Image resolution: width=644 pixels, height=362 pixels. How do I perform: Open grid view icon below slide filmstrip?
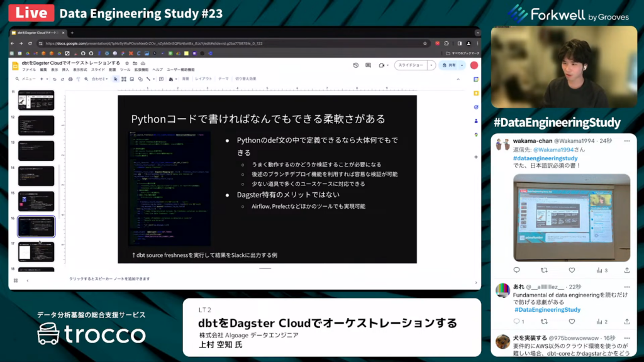(x=16, y=280)
